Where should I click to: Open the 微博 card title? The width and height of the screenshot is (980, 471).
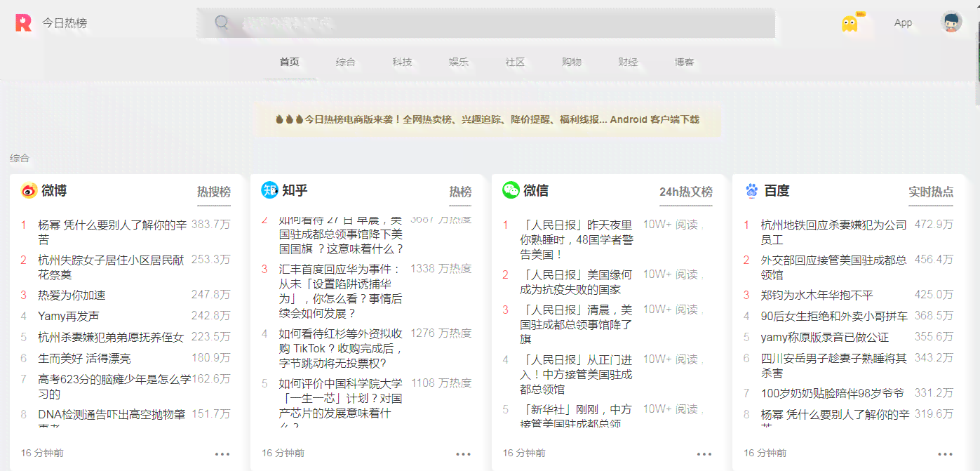(x=54, y=190)
